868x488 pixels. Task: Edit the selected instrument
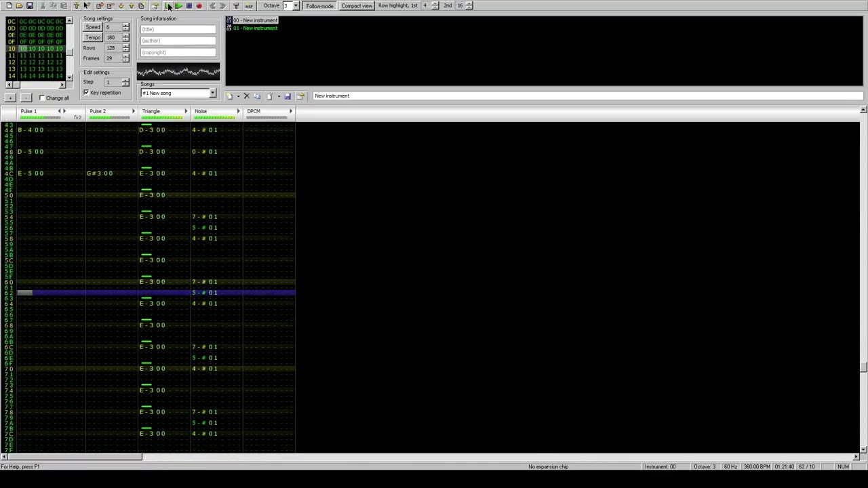[x=300, y=96]
